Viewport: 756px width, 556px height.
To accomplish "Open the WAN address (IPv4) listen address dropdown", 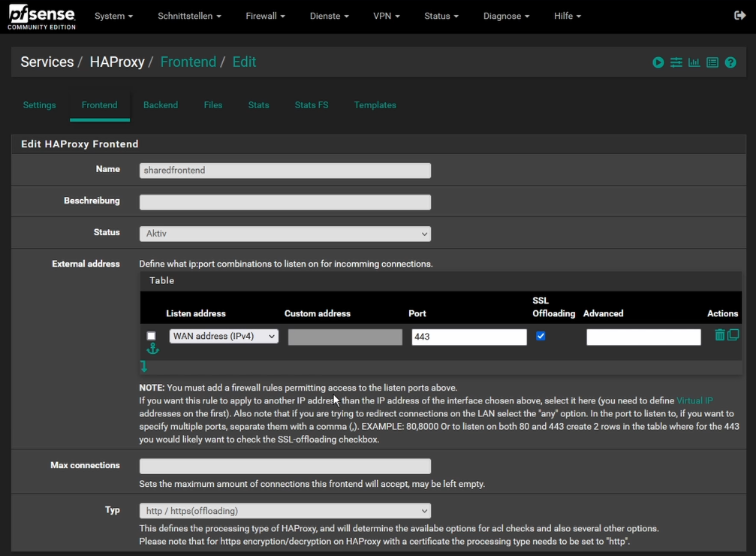I will pyautogui.click(x=224, y=337).
